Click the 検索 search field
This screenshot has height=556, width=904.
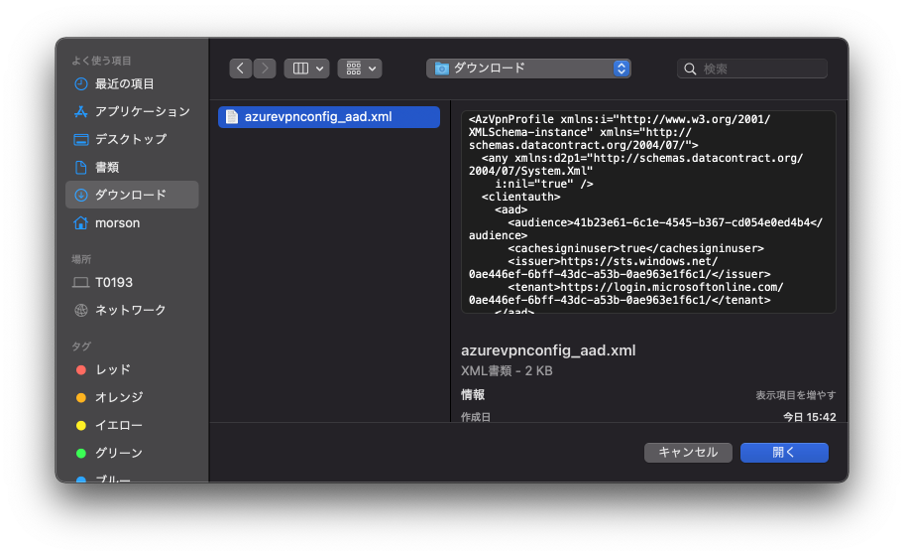pyautogui.click(x=760, y=69)
